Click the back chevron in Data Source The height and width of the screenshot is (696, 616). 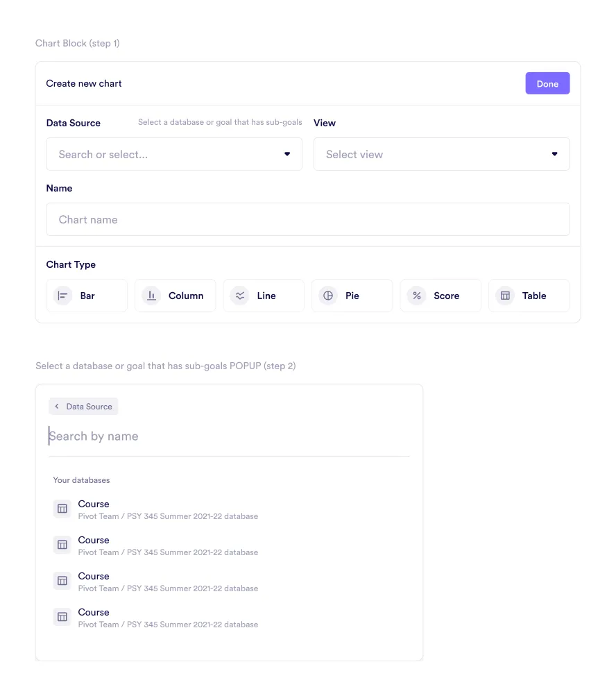[x=57, y=407]
